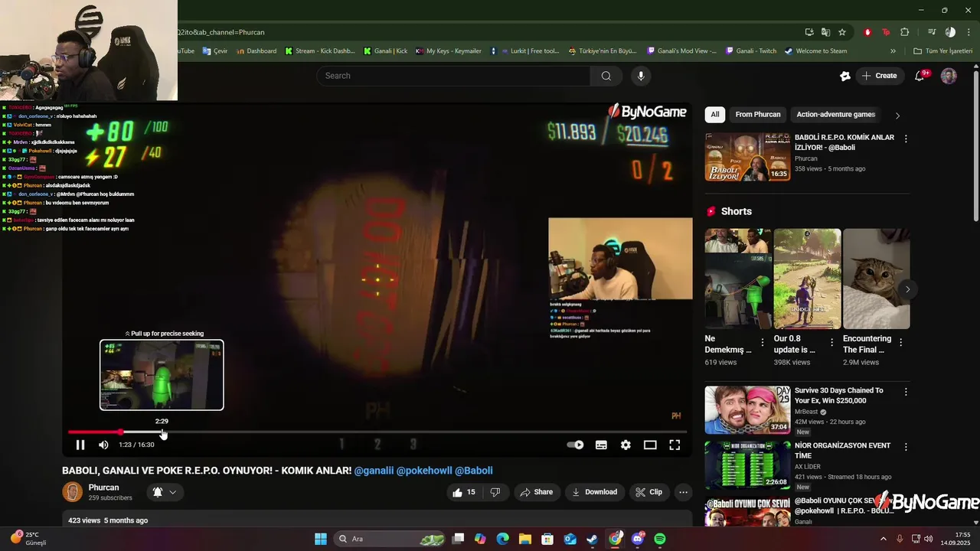
Task: Open the Ganali - Twitch bookmark
Action: [750, 51]
